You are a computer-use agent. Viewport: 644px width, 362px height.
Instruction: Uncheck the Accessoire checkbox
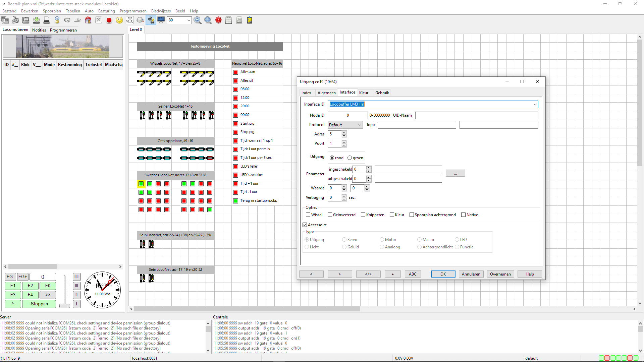pyautogui.click(x=305, y=225)
